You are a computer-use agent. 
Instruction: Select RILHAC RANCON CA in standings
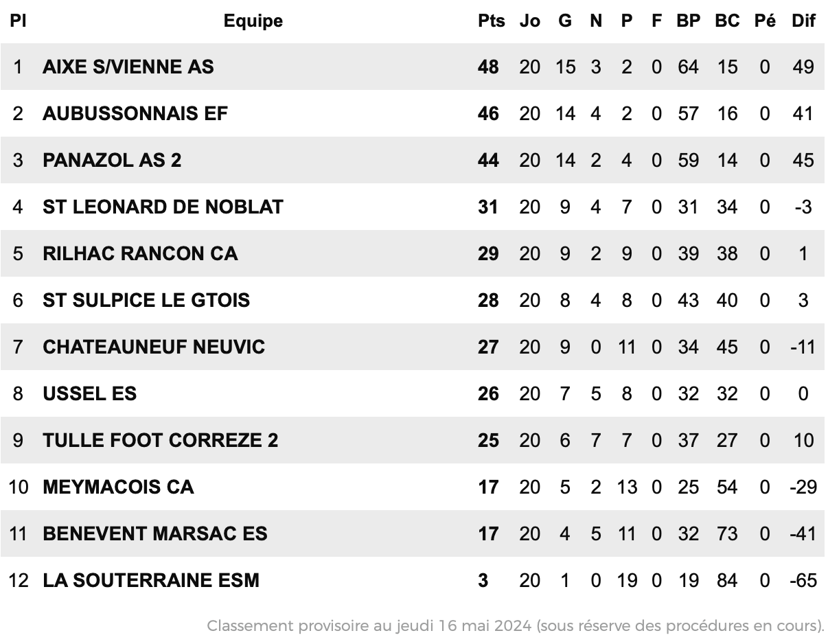click(x=140, y=253)
